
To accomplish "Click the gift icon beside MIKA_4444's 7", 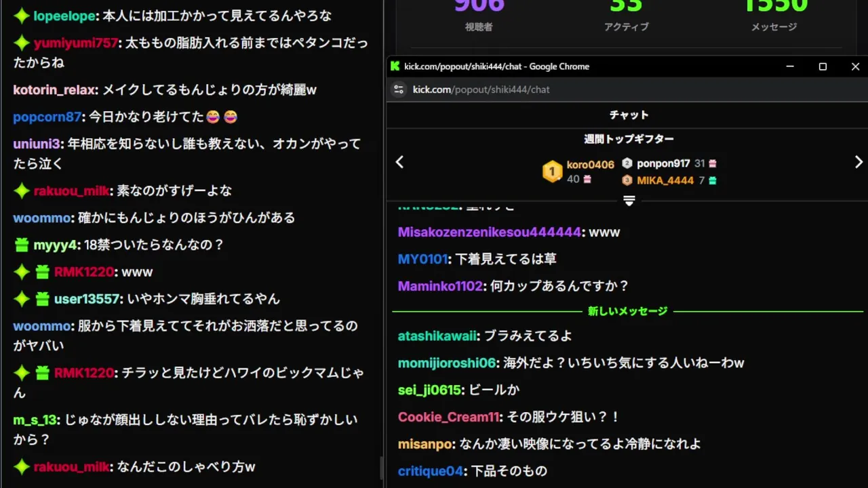I will [712, 180].
